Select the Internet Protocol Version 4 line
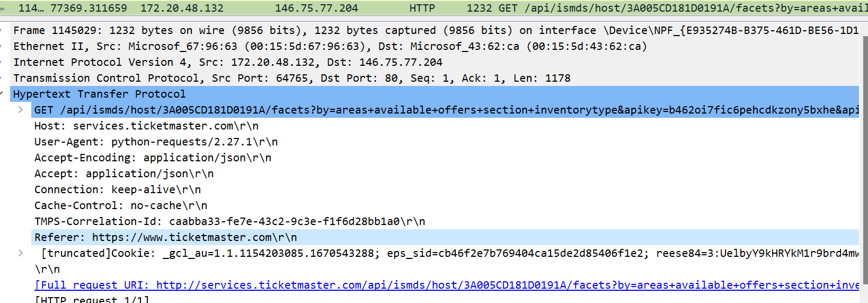The image size is (868, 303). tap(228, 62)
